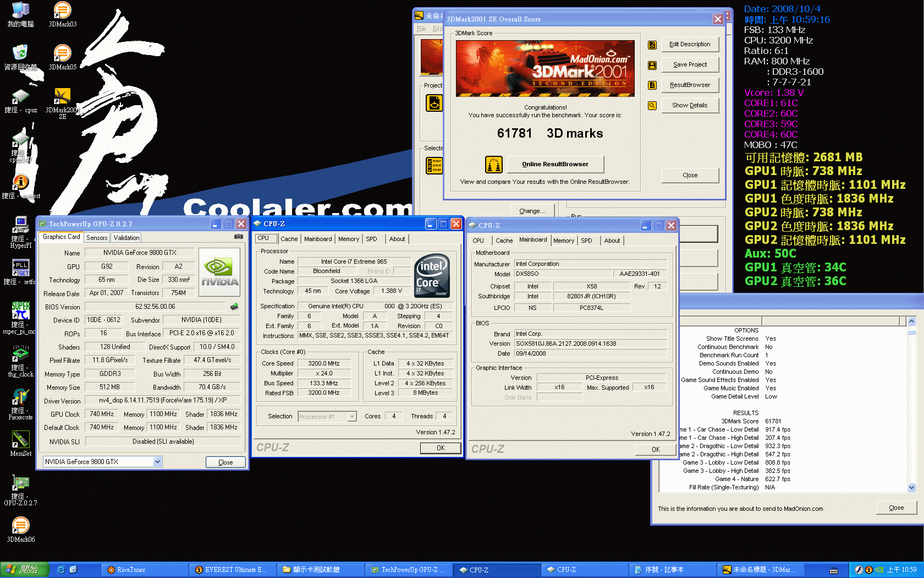Open the 3DMark03 desktop shortcut
Viewport: 924px width, 578px height.
(62, 14)
